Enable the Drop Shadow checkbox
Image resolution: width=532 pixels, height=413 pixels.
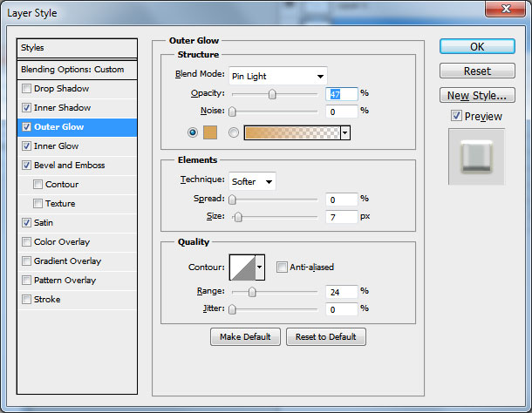click(x=26, y=89)
